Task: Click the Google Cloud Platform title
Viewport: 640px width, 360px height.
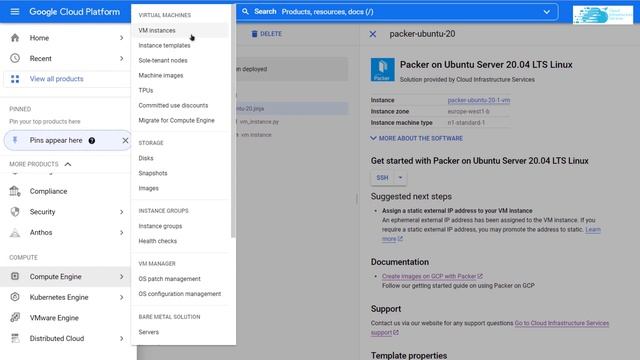Action: (74, 12)
